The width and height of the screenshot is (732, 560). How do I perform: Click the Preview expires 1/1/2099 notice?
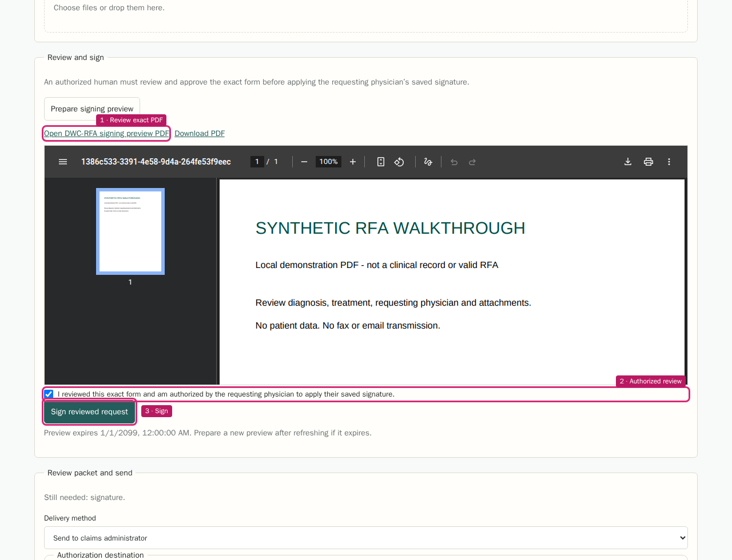point(208,433)
